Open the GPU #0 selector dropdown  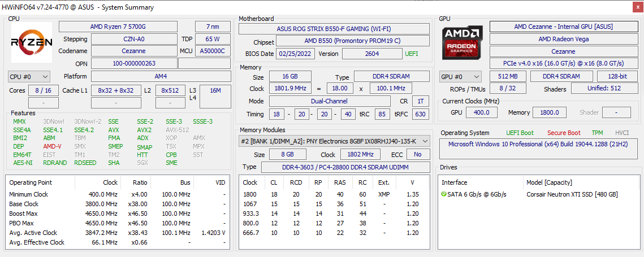pos(460,76)
